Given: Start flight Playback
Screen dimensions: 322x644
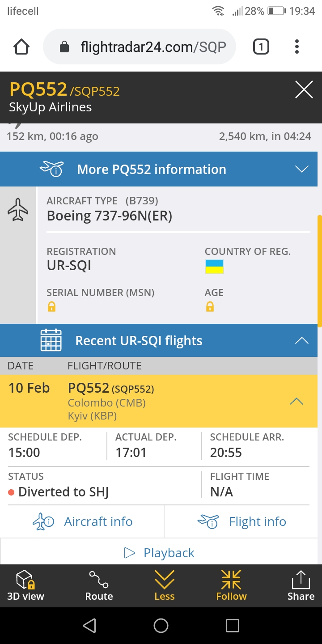Looking at the screenshot, I should tap(160, 553).
